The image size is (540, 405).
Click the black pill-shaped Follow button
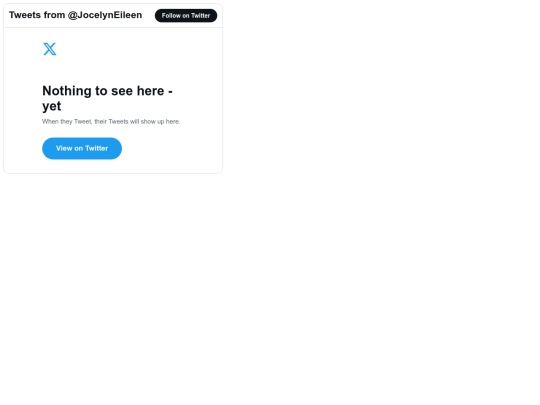[x=186, y=15]
